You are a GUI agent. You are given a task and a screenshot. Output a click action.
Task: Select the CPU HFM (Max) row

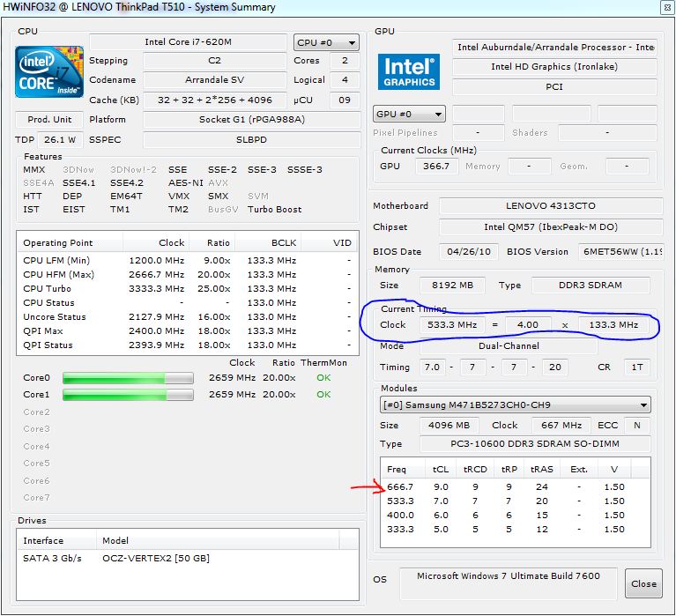(187, 275)
